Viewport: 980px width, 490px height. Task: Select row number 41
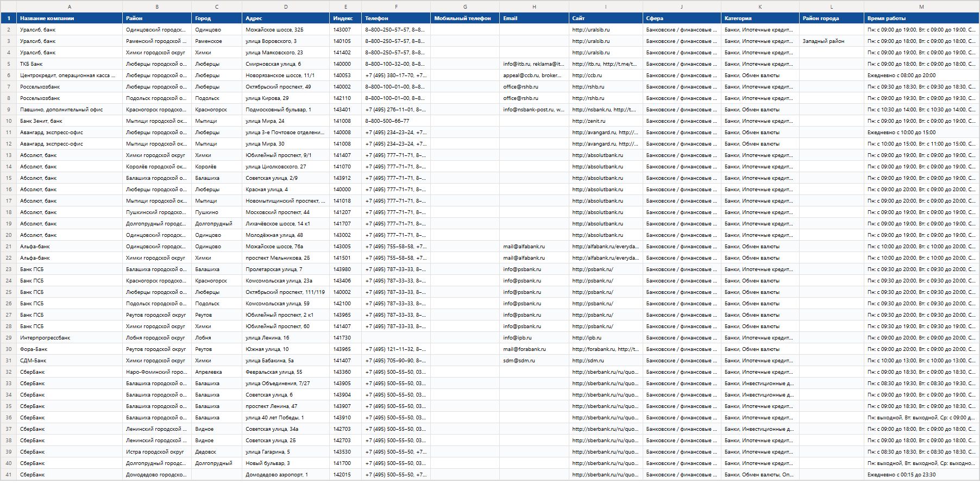coord(9,475)
